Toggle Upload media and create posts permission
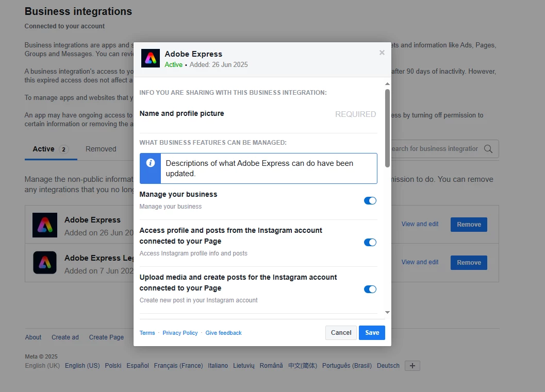Viewport: 545px width, 392px height. [370, 289]
